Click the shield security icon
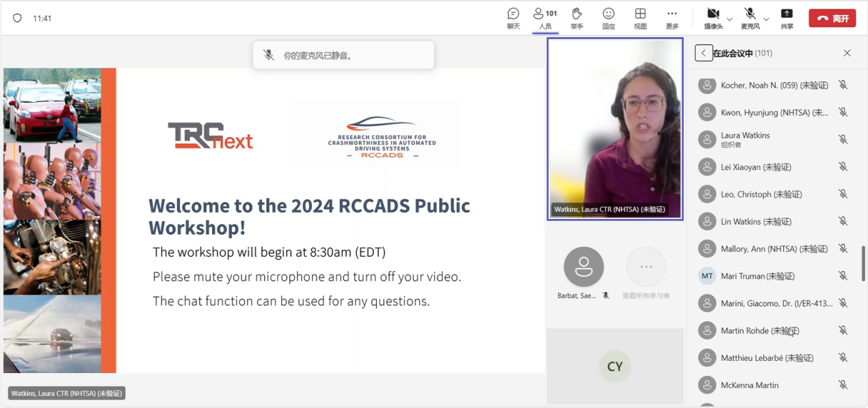868x408 pixels. pos(18,18)
